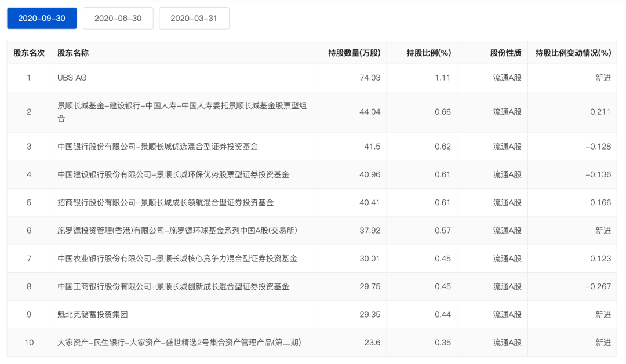The image size is (626, 364).
Task: Click the 股份性质 column header
Action: pos(506,53)
